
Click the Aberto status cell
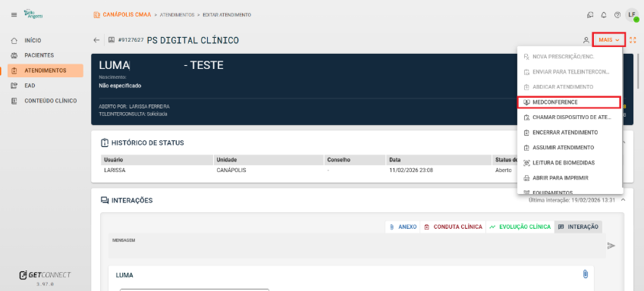[504, 170]
